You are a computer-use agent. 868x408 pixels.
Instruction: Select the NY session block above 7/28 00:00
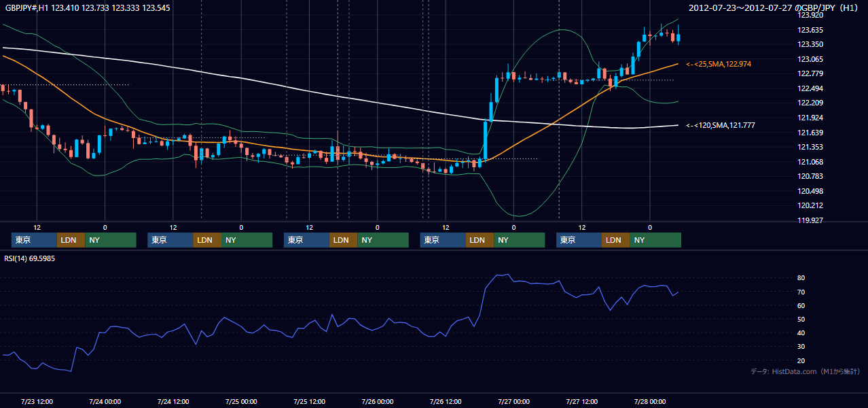[655, 240]
